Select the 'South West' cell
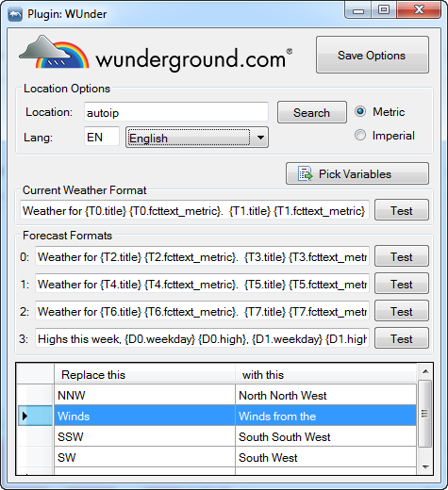Screen dimensions: 448x490 tap(325, 457)
